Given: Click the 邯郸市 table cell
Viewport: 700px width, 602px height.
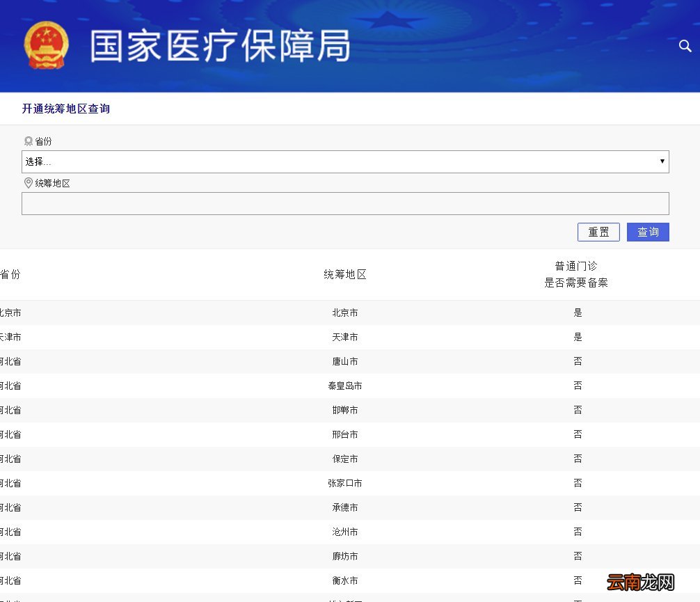Looking at the screenshot, I should [345, 410].
